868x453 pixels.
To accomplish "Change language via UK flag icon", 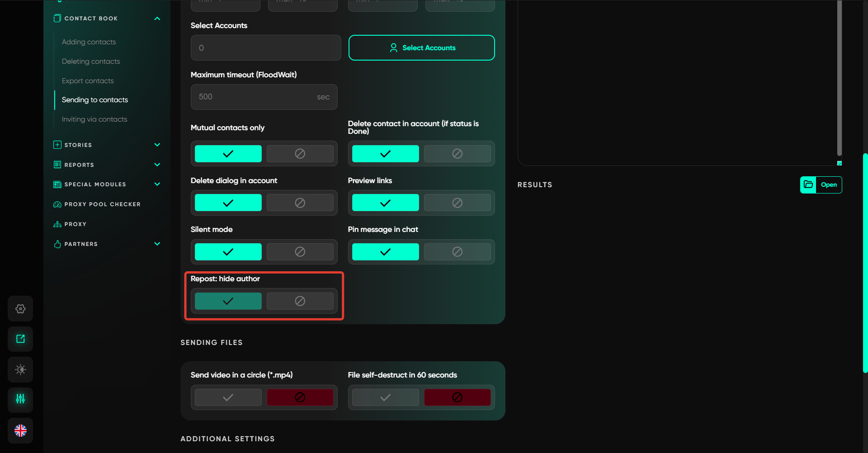I will [20, 430].
